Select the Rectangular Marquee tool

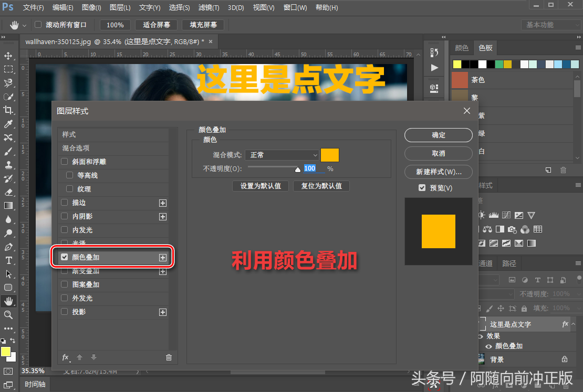coord(8,69)
